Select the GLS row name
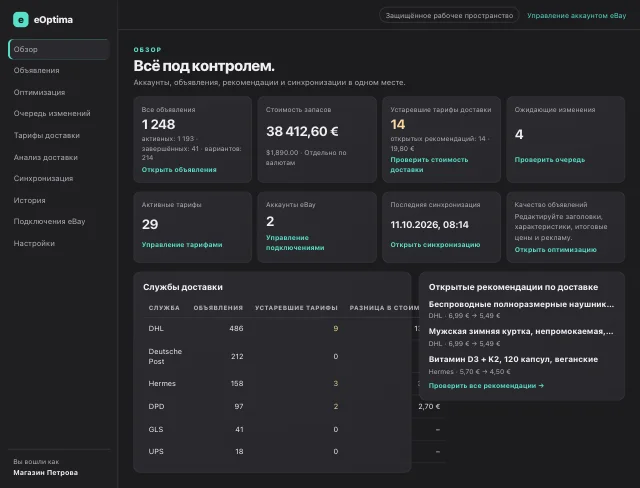 pyautogui.click(x=156, y=429)
